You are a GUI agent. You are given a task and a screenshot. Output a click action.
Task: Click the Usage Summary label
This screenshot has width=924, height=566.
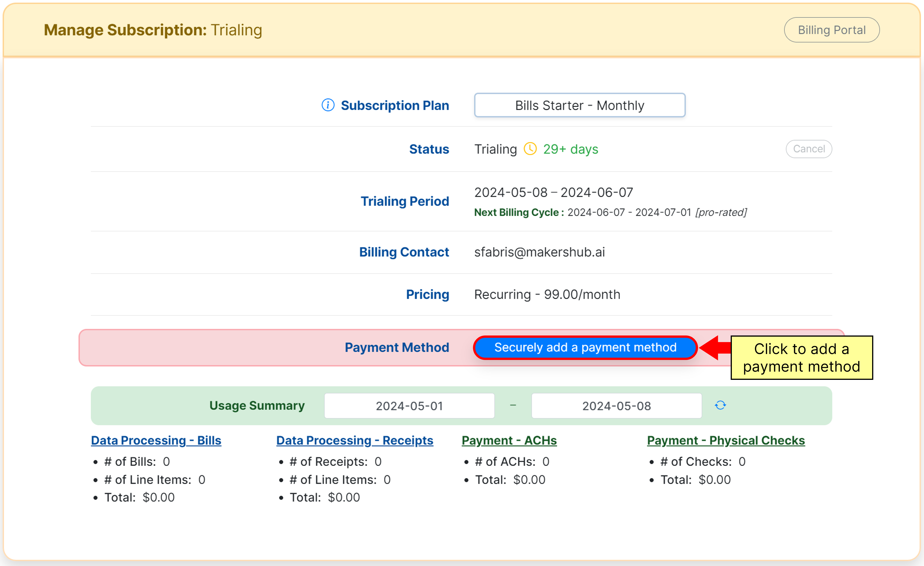pos(257,405)
